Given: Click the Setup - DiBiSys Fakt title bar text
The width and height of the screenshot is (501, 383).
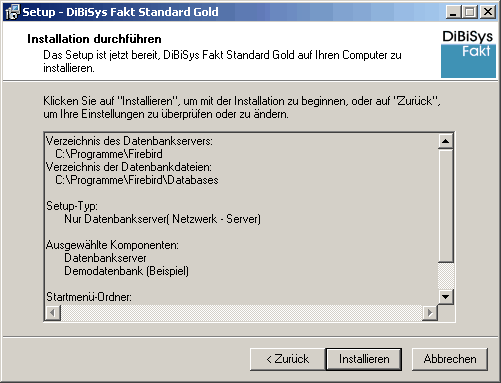Looking at the screenshot, I should [120, 12].
